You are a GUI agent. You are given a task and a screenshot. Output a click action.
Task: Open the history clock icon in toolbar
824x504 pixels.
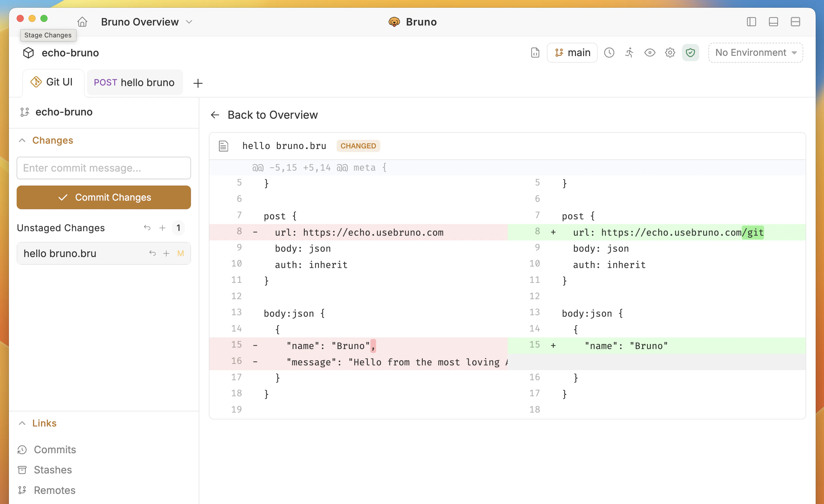click(x=609, y=53)
